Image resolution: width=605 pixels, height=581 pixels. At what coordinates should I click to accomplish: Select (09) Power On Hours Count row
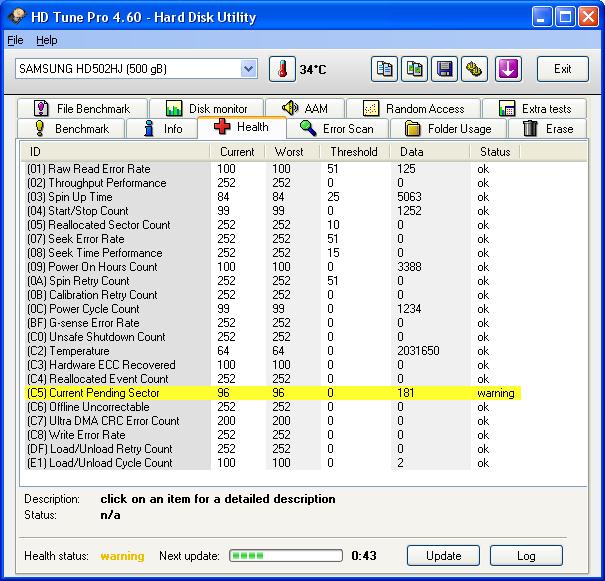pos(272,267)
